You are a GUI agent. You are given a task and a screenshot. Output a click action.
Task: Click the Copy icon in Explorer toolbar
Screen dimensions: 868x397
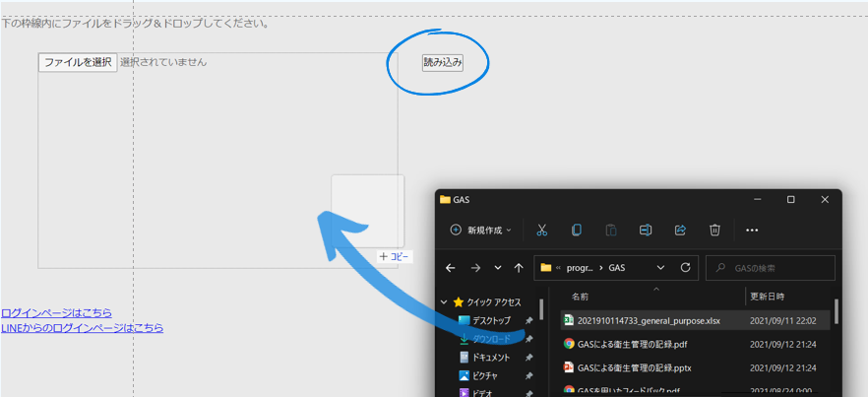576,230
